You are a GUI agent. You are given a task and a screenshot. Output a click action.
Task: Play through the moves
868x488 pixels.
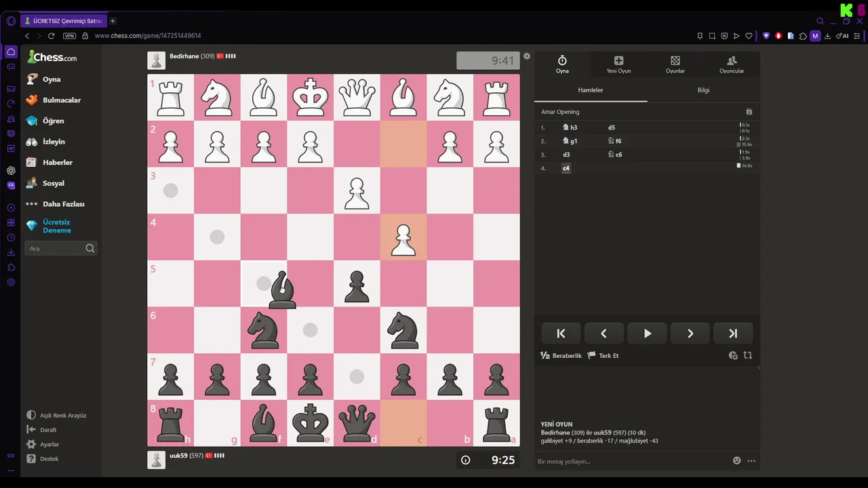[x=647, y=333]
